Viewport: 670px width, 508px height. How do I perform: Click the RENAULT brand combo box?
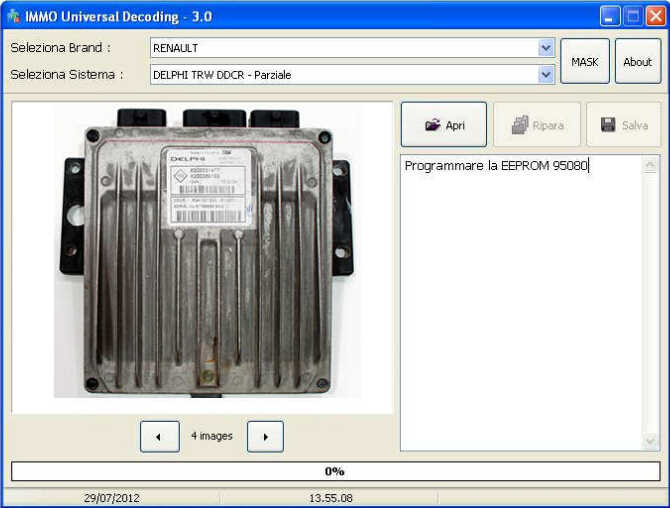click(353, 48)
